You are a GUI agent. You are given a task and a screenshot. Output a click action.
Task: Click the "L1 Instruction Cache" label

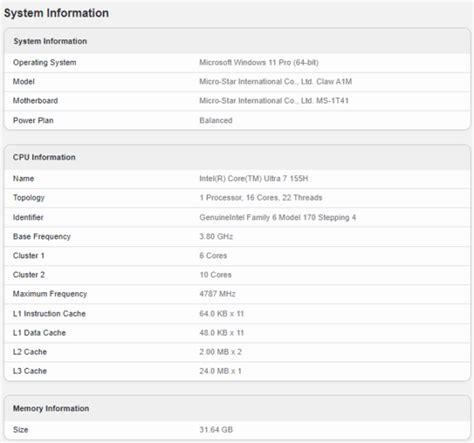49,313
